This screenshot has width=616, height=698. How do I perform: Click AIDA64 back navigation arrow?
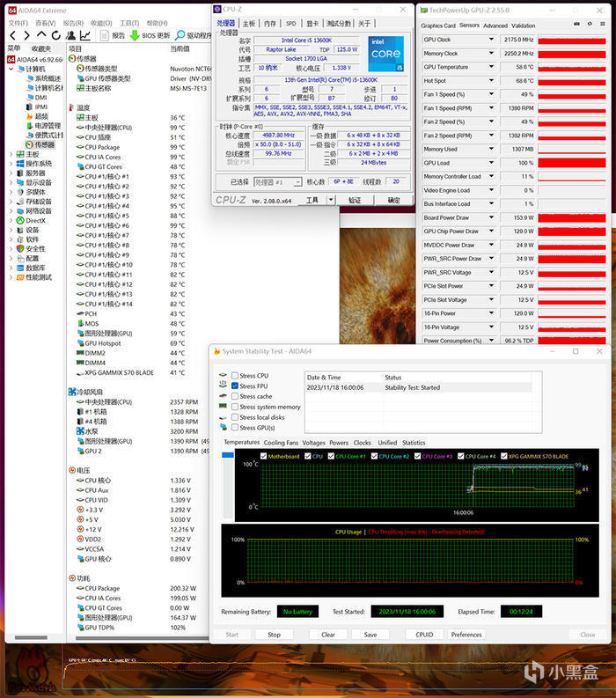pos(13,35)
